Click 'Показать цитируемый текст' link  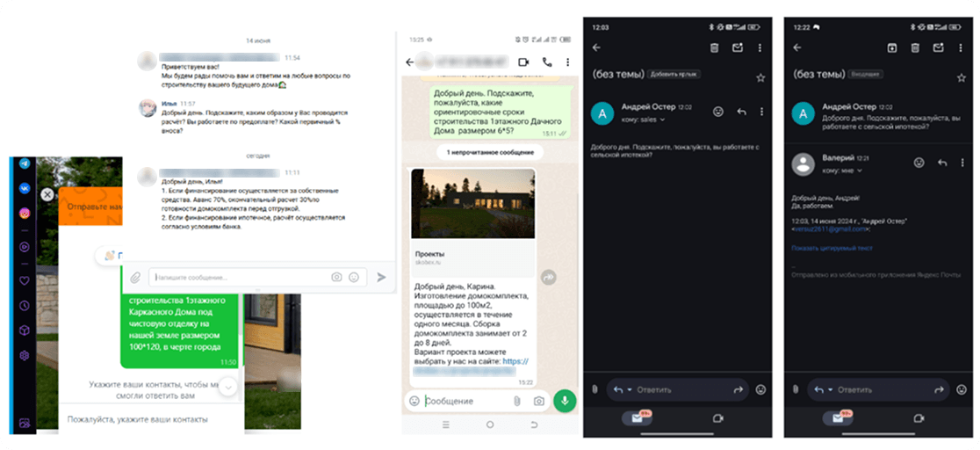(832, 248)
